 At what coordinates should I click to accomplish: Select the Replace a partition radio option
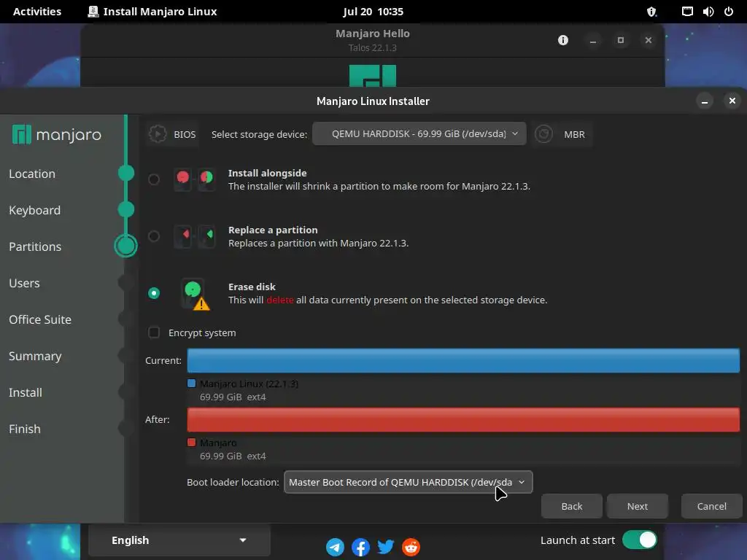click(x=154, y=236)
